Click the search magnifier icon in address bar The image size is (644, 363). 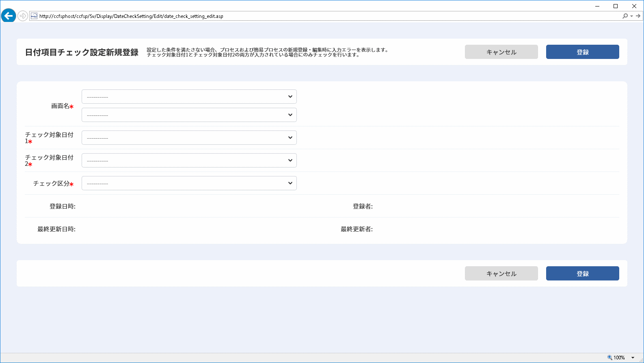coord(625,16)
